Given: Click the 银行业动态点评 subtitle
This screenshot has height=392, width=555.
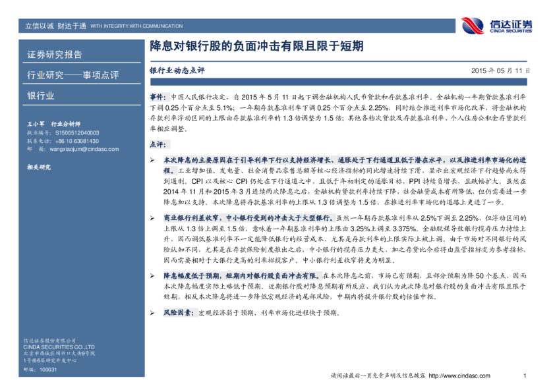Looking at the screenshot, I should [x=177, y=70].
